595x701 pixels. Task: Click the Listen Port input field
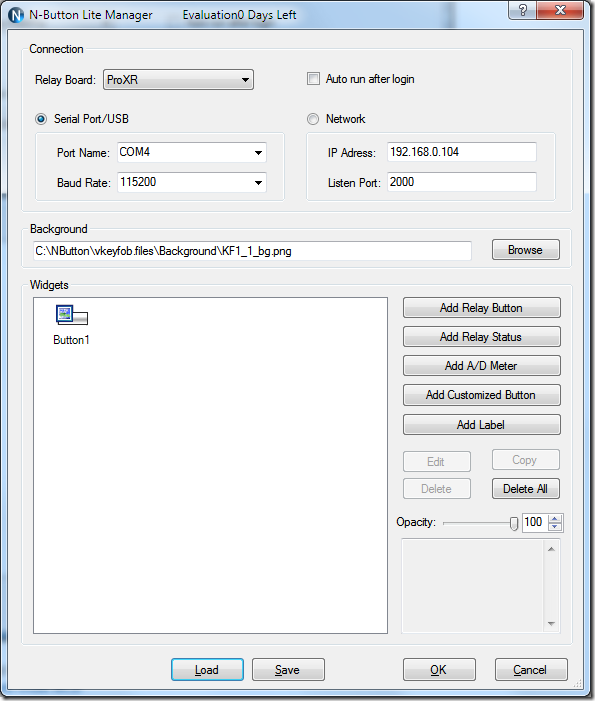[x=462, y=182]
